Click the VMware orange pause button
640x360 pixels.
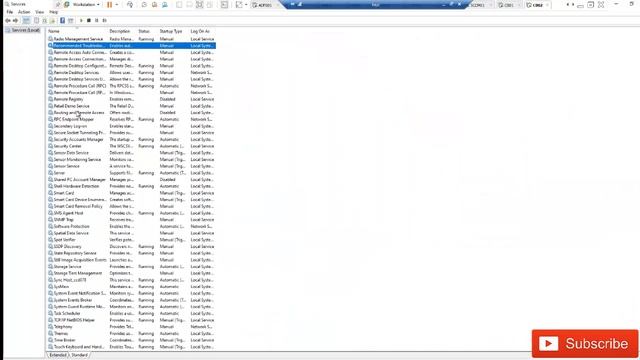[x=109, y=5]
